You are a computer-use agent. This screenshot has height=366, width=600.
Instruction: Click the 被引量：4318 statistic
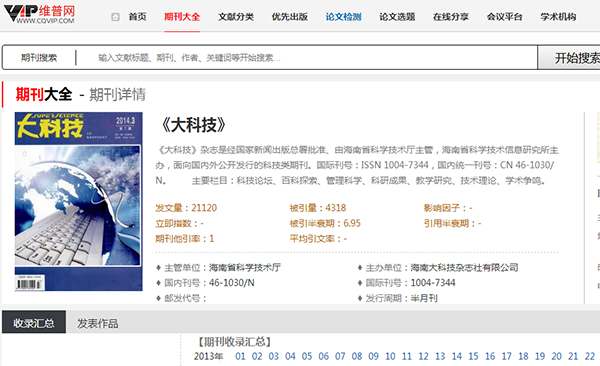coord(318,208)
